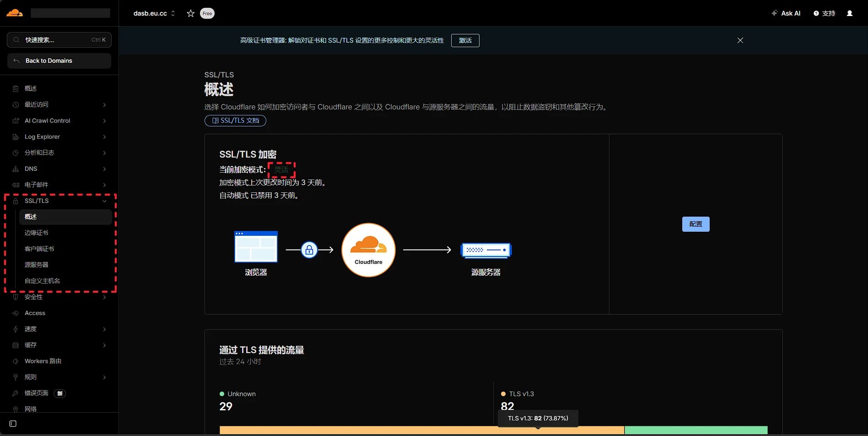Viewport: 868px width, 436px height.
Task: Expand the DNS section chevron
Action: click(x=104, y=169)
